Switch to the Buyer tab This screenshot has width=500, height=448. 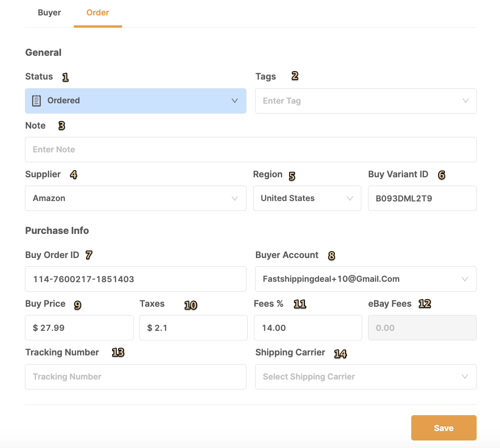[50, 13]
